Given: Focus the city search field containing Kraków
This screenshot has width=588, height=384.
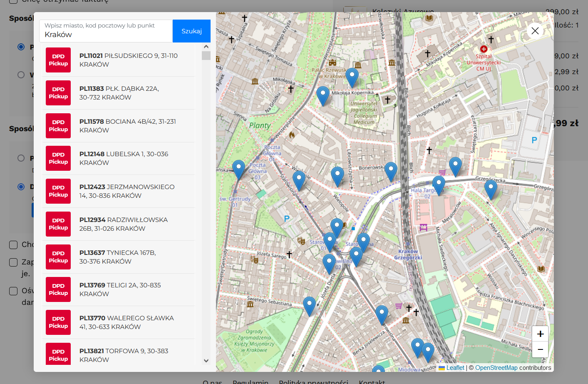Looking at the screenshot, I should (x=106, y=31).
